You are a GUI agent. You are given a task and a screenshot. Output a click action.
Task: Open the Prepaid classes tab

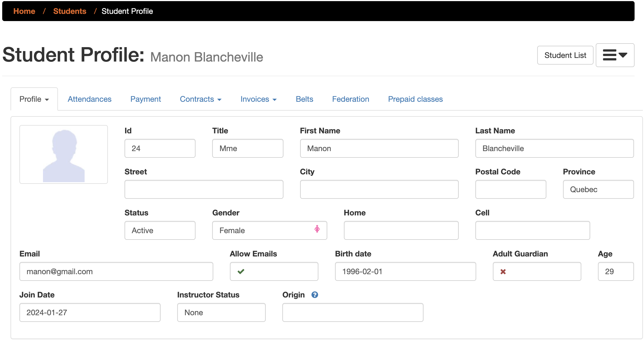(415, 99)
